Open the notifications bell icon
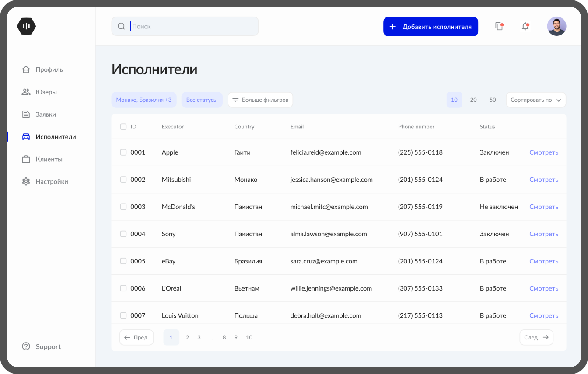Viewport: 588px width, 374px height. click(x=525, y=27)
